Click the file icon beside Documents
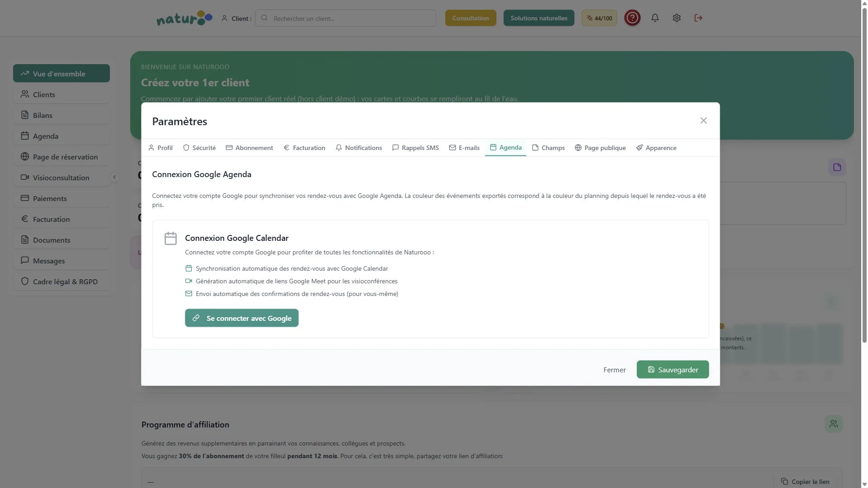Viewport: 868px width, 488px height. click(25, 239)
